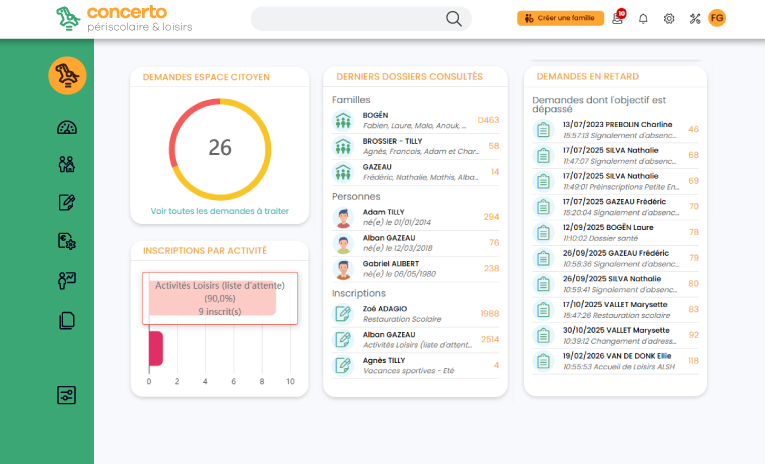
Task: Open the gear settings icon in header
Action: (669, 19)
